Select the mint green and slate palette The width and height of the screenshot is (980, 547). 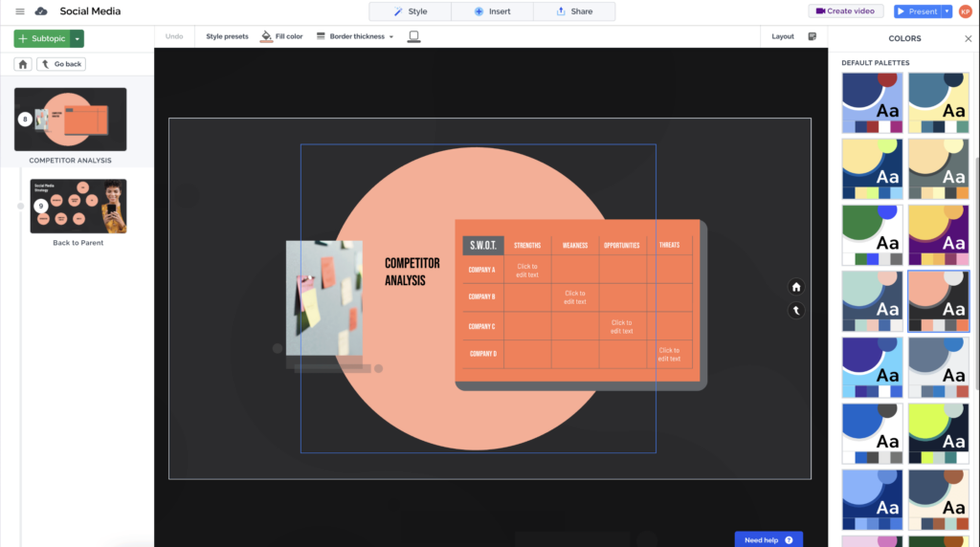pyautogui.click(x=872, y=301)
